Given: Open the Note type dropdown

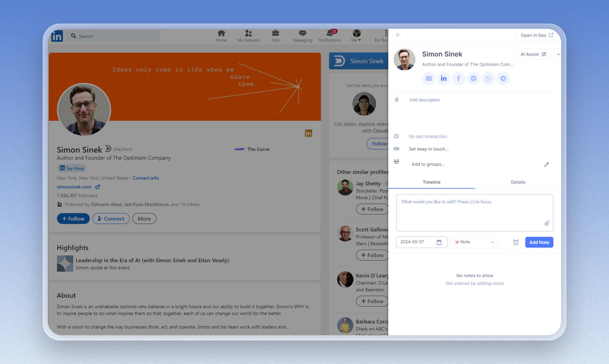Looking at the screenshot, I should [x=474, y=242].
